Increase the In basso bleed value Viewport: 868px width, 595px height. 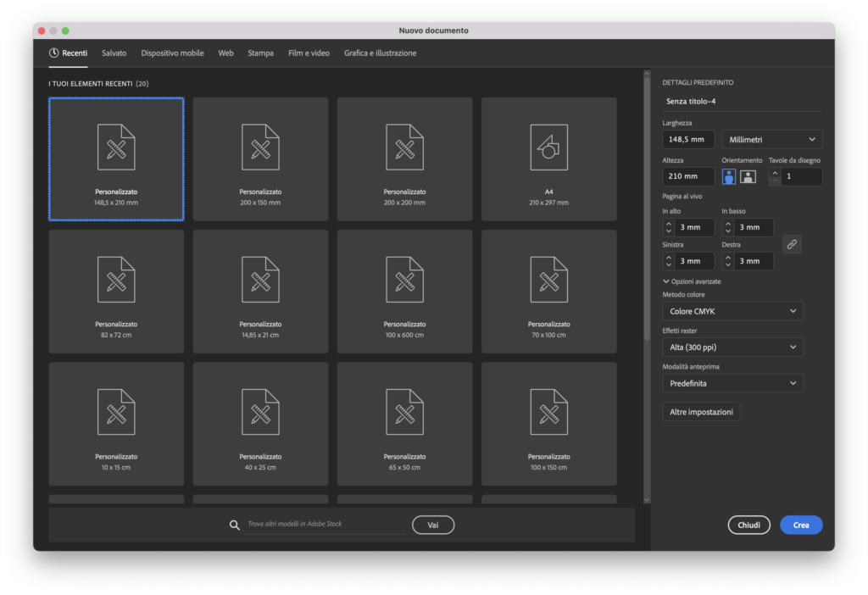(728, 224)
